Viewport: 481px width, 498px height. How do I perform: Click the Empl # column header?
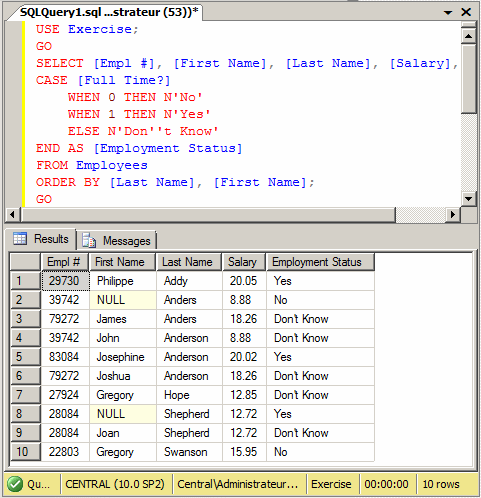[65, 262]
